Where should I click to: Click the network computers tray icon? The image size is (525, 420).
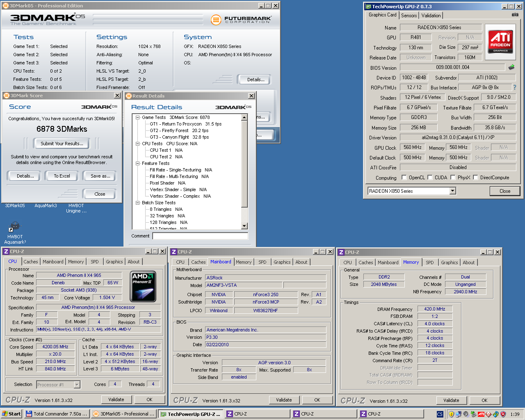[x=459, y=414]
